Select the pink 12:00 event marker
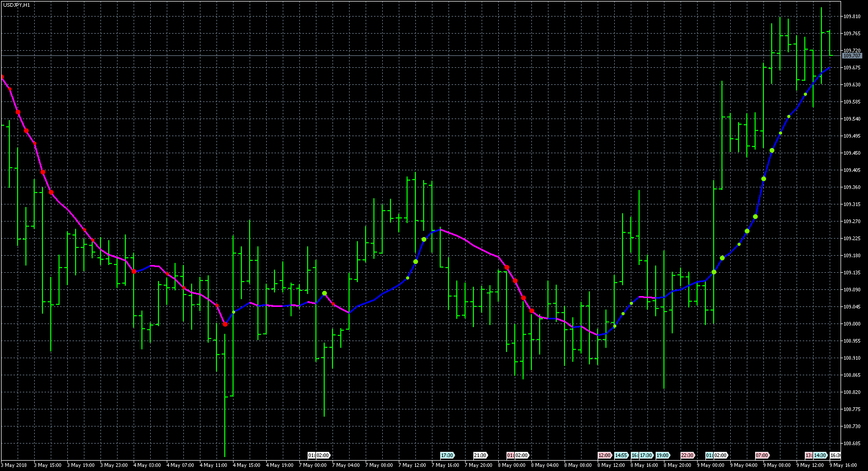Image resolution: width=868 pixels, height=471 pixels. (x=604, y=455)
